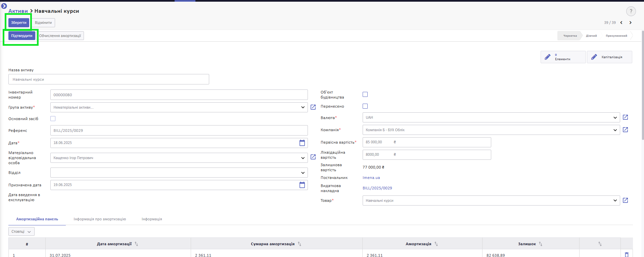Go to next record arrow
The image size is (644, 257).
click(631, 23)
